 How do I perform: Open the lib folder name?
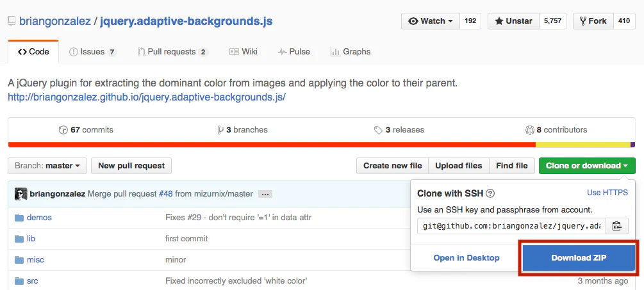coord(31,239)
